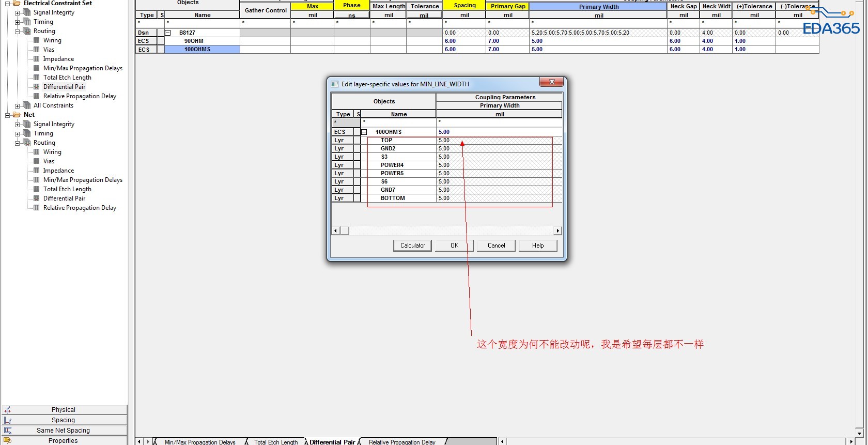868x445 pixels.
Task: Collapse the Electrical Constraint Set tree node
Action: coord(7,3)
